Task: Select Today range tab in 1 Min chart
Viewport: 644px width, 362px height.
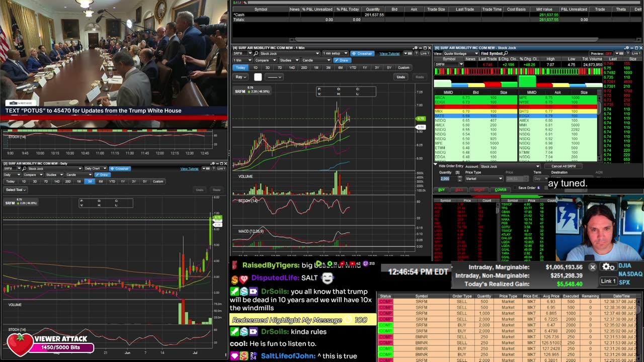Action: (240, 68)
